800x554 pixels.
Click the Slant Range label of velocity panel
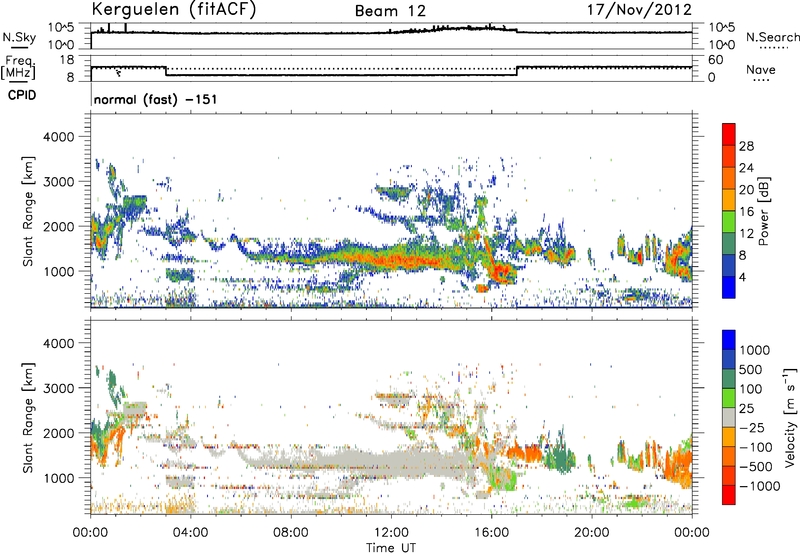pyautogui.click(x=28, y=418)
